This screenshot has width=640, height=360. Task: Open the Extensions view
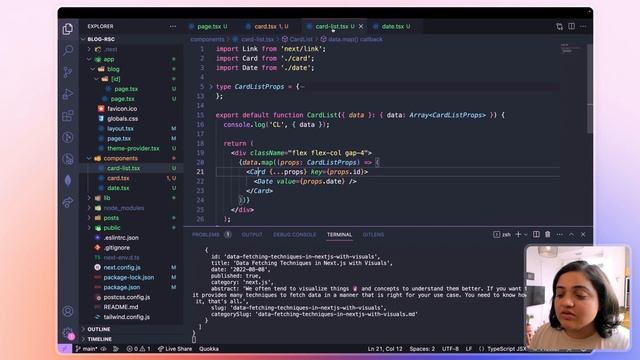68,116
